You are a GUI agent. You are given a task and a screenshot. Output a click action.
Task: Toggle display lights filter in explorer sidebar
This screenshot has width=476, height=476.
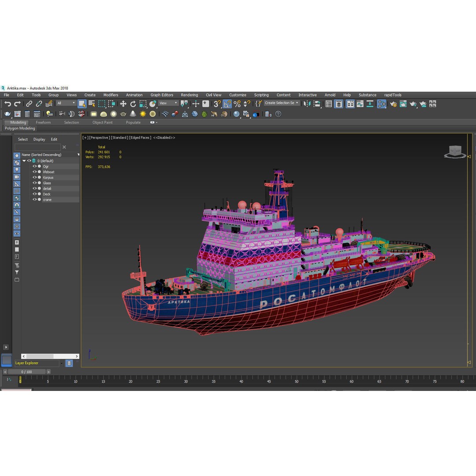[x=17, y=170]
